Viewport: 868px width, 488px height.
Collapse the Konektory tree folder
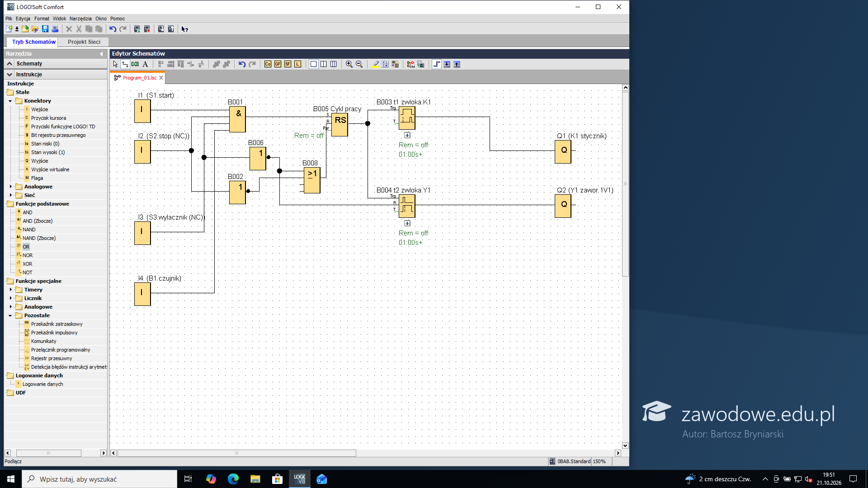click(10, 101)
